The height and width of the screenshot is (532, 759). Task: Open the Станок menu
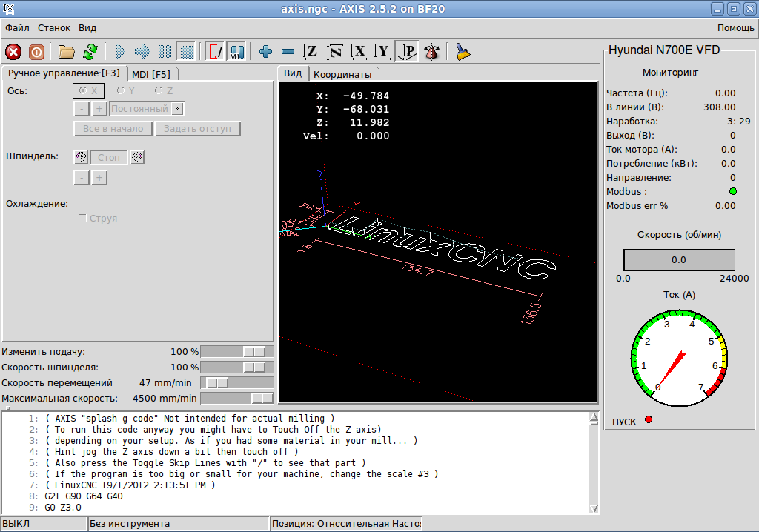pos(54,27)
